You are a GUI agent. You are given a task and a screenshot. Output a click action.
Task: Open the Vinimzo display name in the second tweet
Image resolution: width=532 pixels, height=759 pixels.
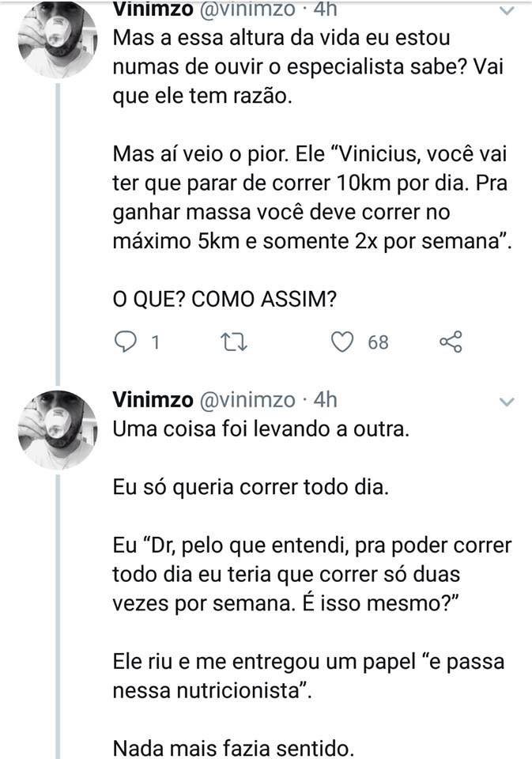[153, 400]
